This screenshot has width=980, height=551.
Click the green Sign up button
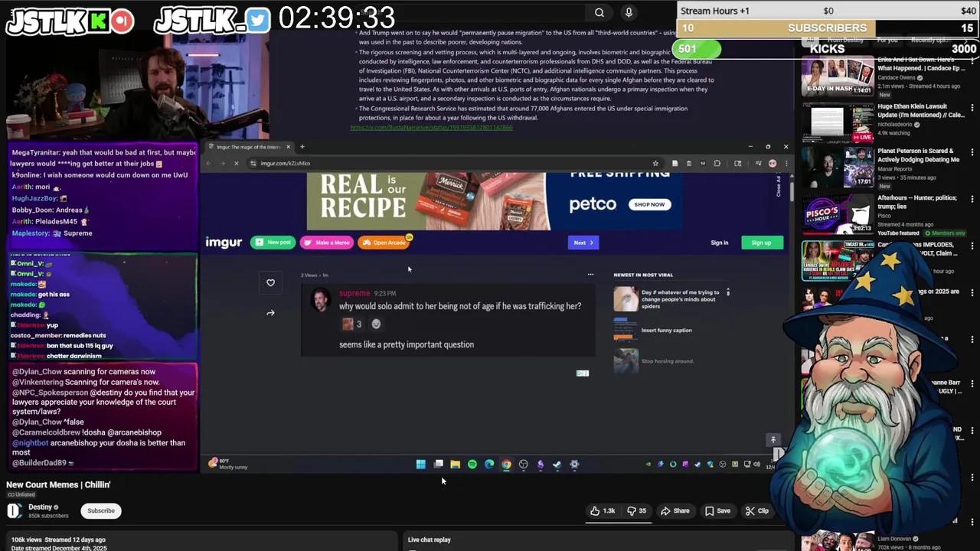coord(761,243)
